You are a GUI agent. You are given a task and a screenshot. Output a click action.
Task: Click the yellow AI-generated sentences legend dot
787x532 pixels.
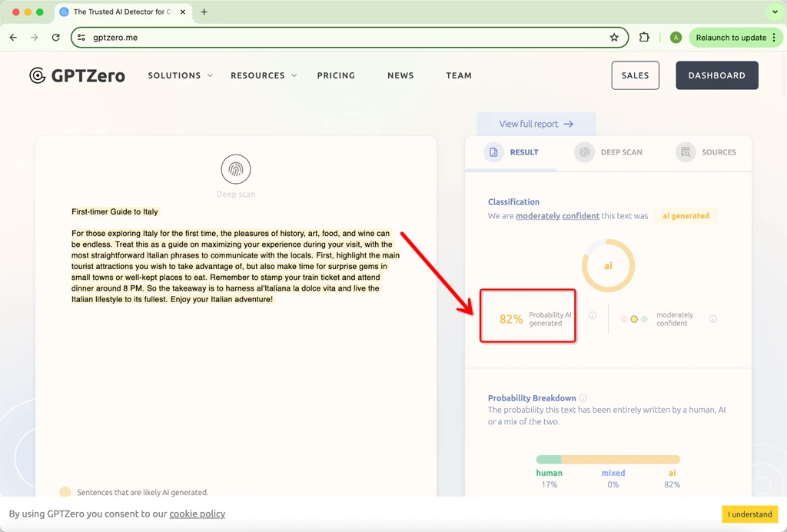point(65,492)
